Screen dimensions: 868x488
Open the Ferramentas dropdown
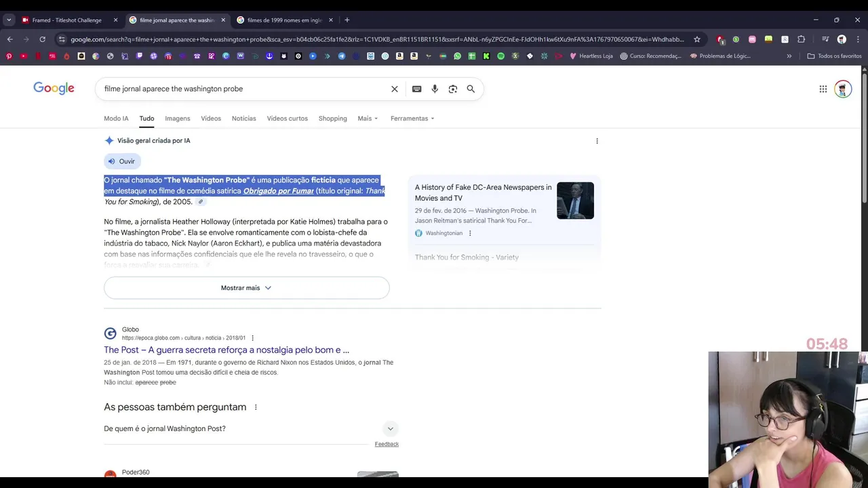(412, 119)
